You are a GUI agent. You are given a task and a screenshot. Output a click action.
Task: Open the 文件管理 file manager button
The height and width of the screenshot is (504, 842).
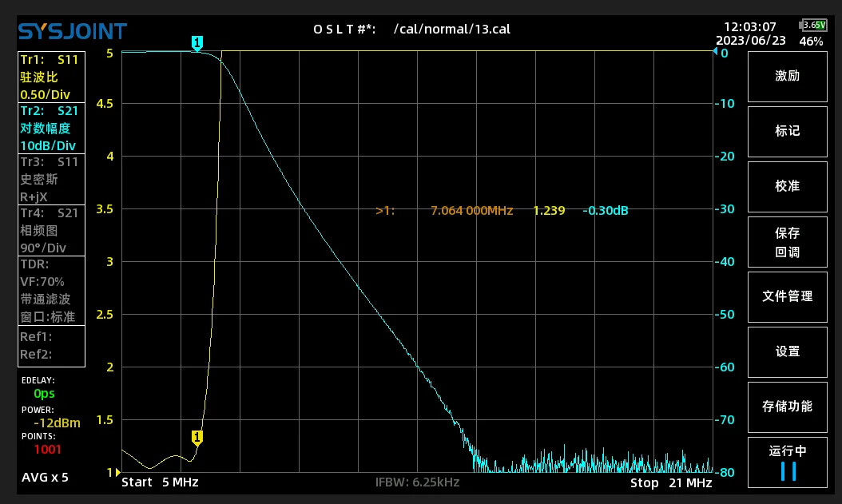787,297
